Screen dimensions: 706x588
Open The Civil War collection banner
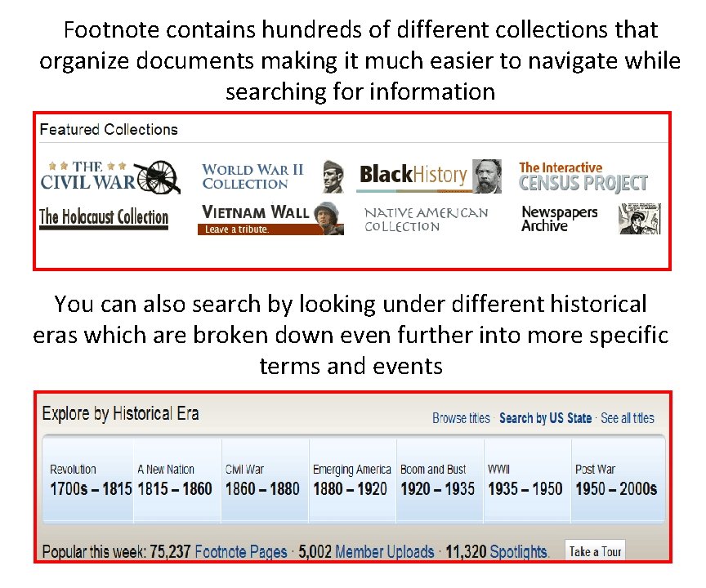tap(110, 177)
